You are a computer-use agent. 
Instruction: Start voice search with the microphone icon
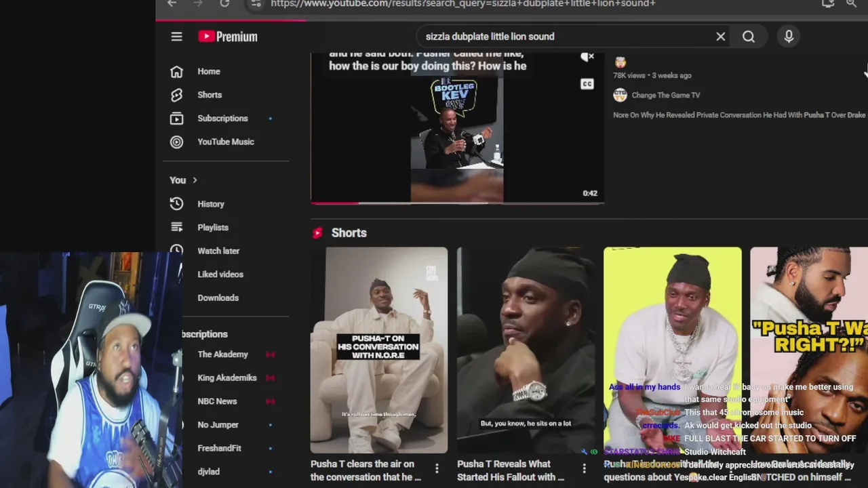click(789, 37)
